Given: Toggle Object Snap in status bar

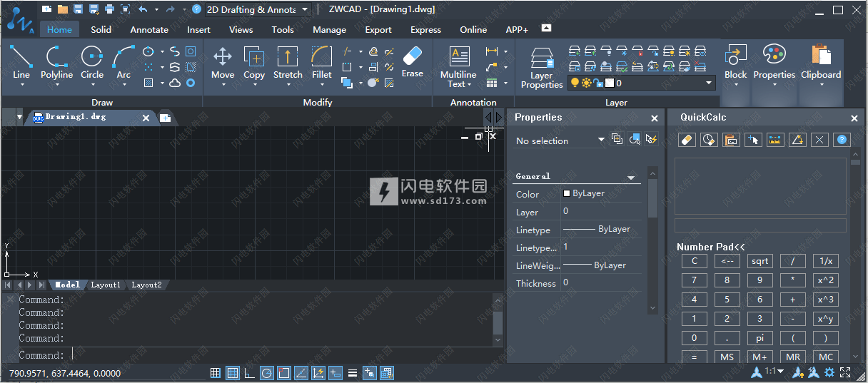Looking at the screenshot, I should pos(284,372).
